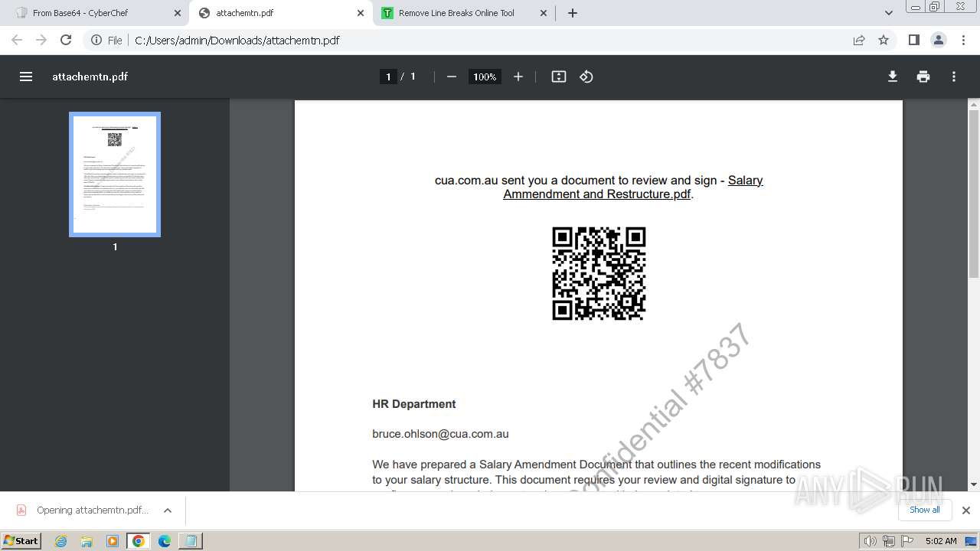This screenshot has height=551, width=980.
Task: Go forward in browser history
Action: (41, 40)
